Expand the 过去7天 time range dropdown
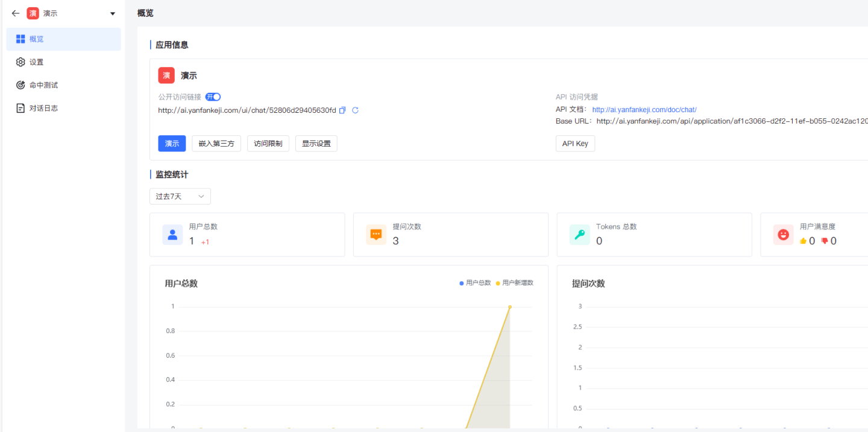 click(x=180, y=196)
